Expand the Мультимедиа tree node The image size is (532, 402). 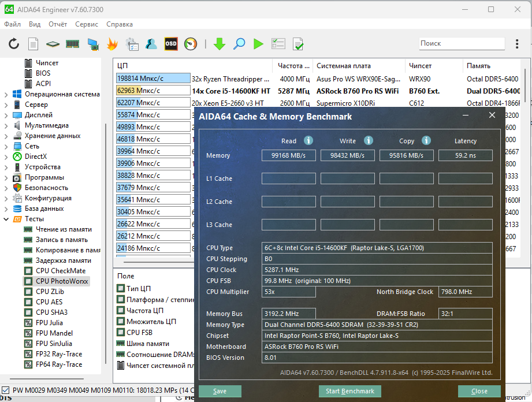pos(6,126)
